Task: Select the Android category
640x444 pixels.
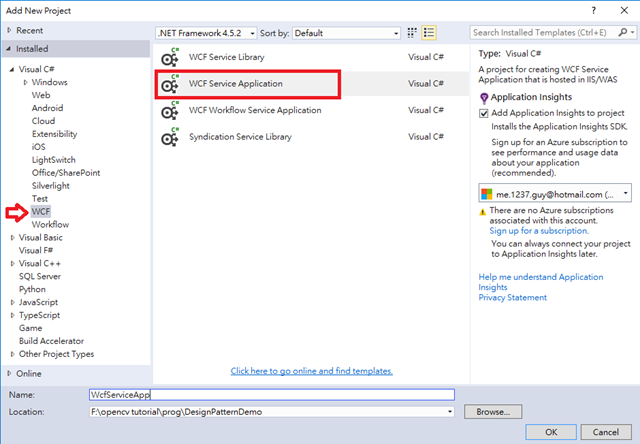Action: 47,108
